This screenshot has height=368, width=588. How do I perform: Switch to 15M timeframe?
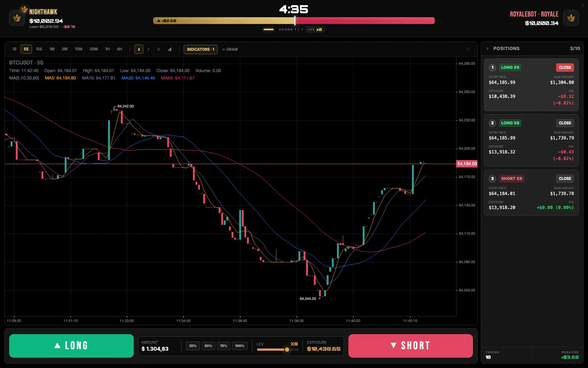[79, 49]
